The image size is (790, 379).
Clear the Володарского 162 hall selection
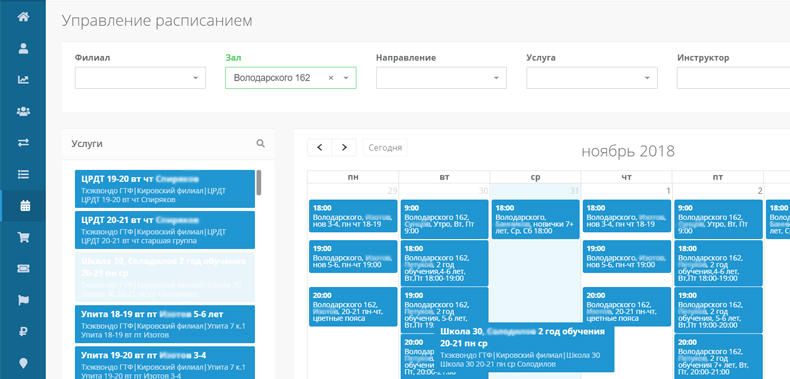click(x=331, y=78)
